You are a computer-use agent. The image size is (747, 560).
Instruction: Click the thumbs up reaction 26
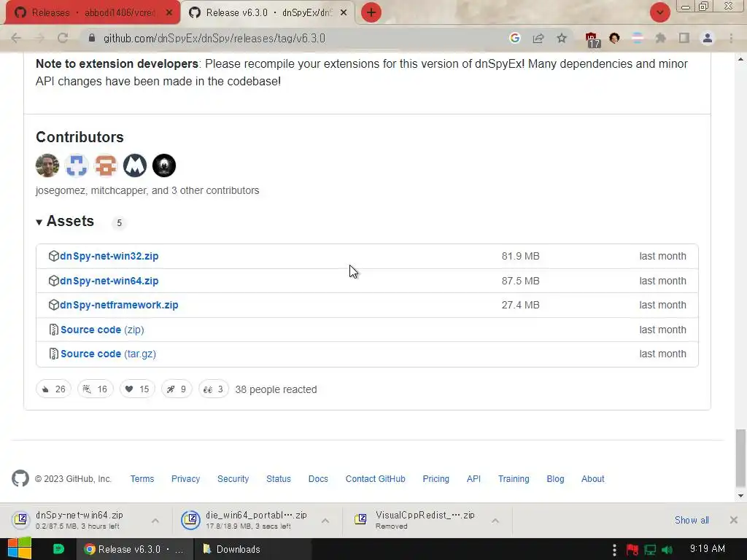[x=53, y=389]
